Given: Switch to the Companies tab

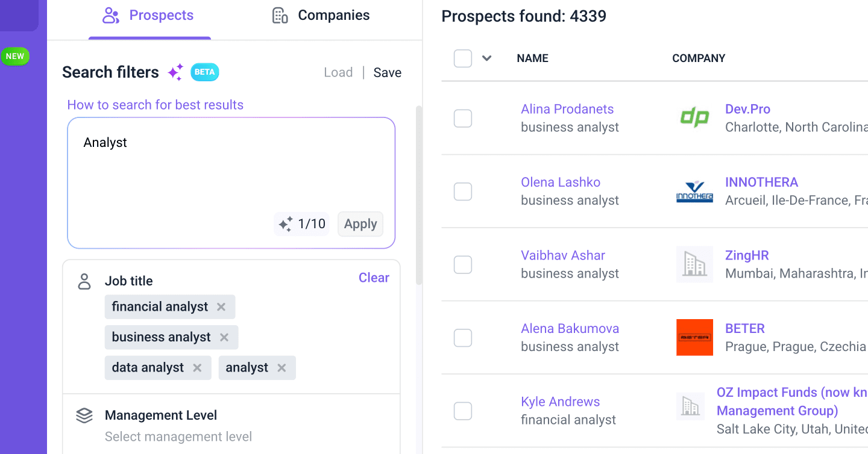Looking at the screenshot, I should (321, 16).
